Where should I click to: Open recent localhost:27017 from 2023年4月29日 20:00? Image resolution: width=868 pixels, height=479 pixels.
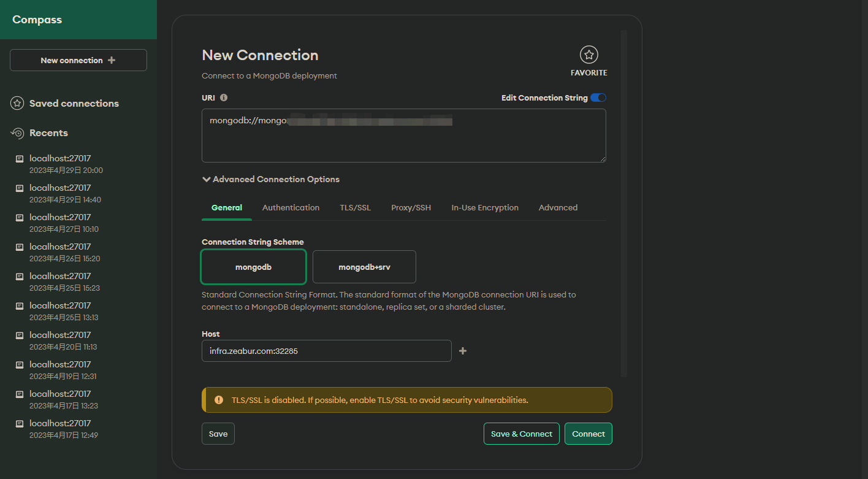click(78, 164)
